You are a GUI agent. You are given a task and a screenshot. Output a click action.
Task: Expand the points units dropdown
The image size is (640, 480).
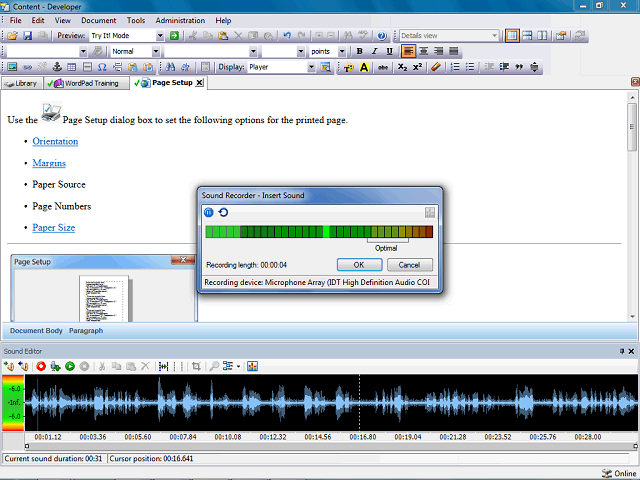[x=342, y=51]
